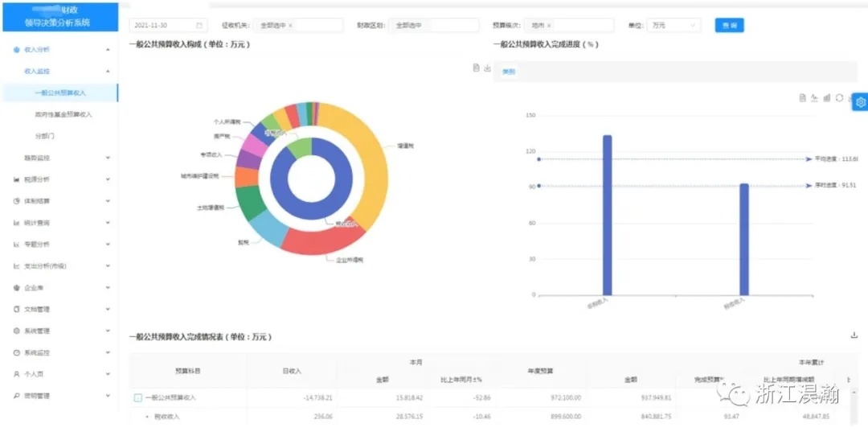868x432 pixels.
Task: Download the donut chart as an image
Action: pos(487,68)
